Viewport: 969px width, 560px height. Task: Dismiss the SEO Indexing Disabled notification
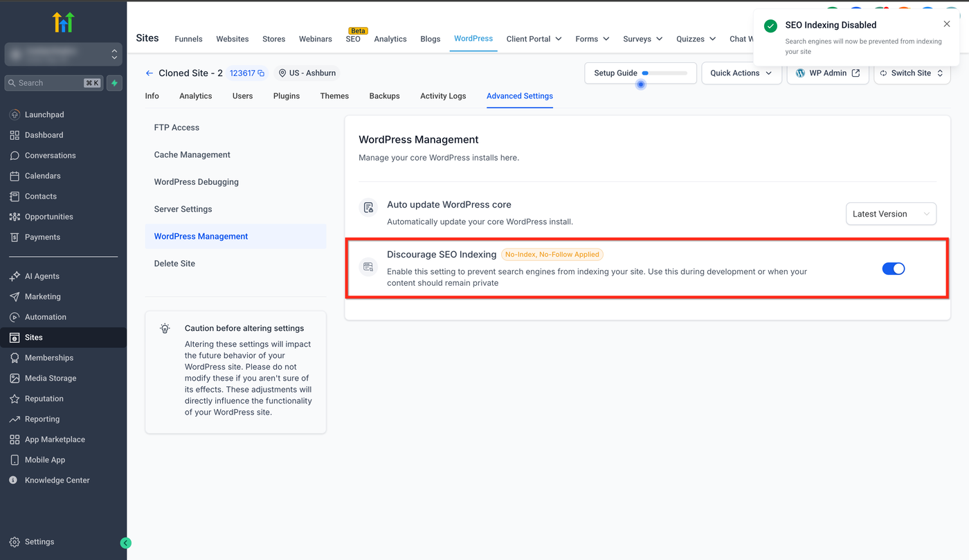point(947,24)
